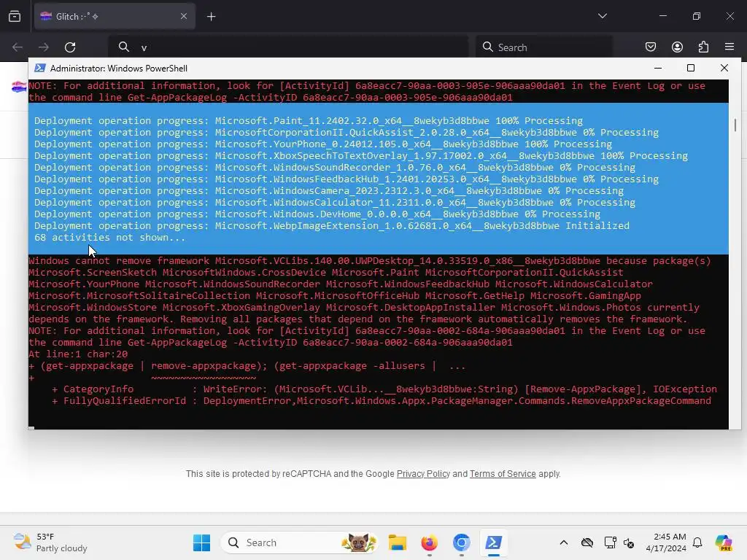This screenshot has height=560, width=747.
Task: Open the Privacy Policy link
Action: point(423,474)
